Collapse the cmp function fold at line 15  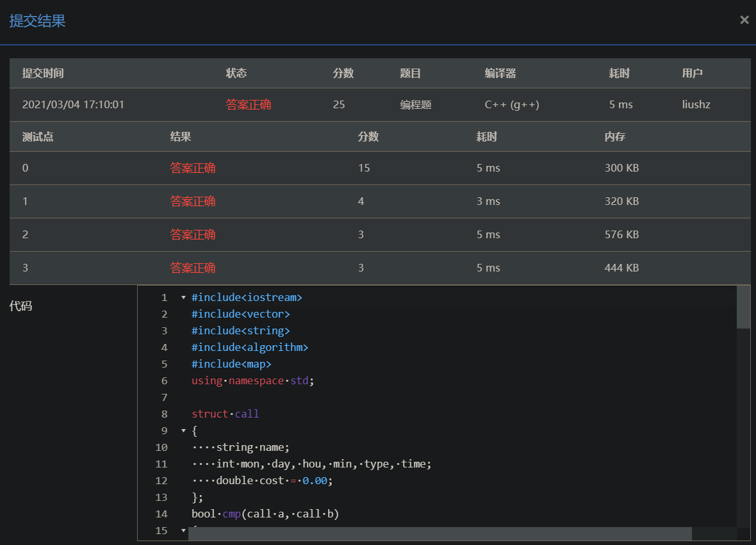click(184, 530)
